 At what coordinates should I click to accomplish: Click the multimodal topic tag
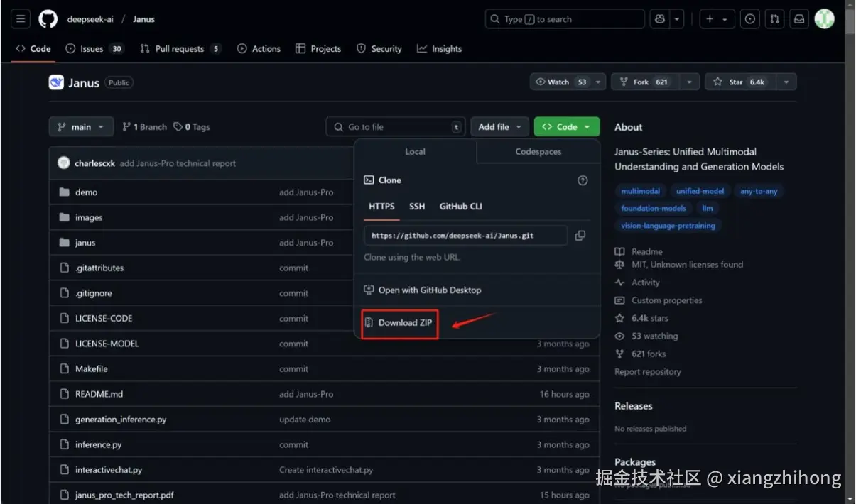point(641,191)
